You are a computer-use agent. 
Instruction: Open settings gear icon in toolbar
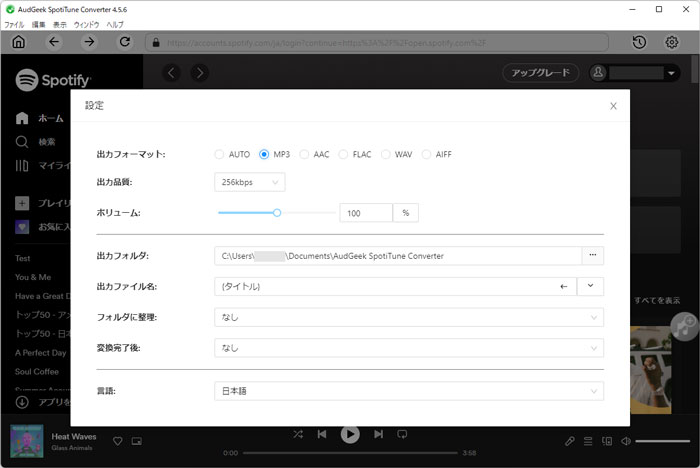click(x=672, y=42)
